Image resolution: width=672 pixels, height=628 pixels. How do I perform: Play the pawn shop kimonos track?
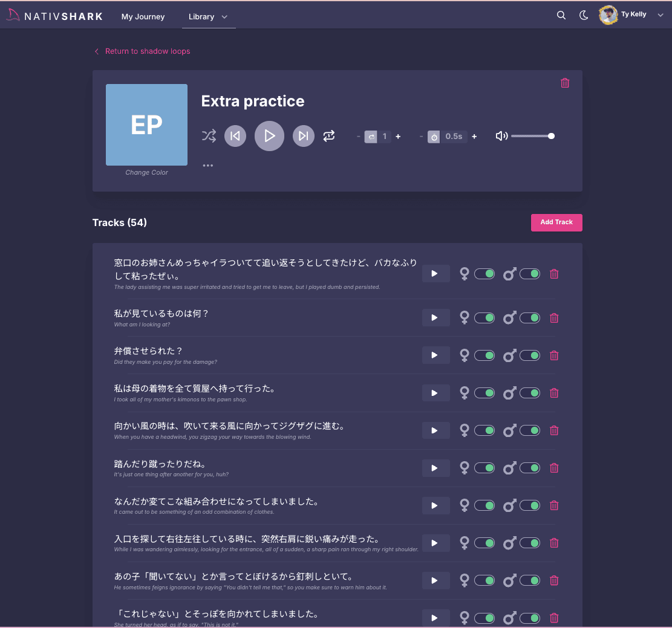point(435,393)
